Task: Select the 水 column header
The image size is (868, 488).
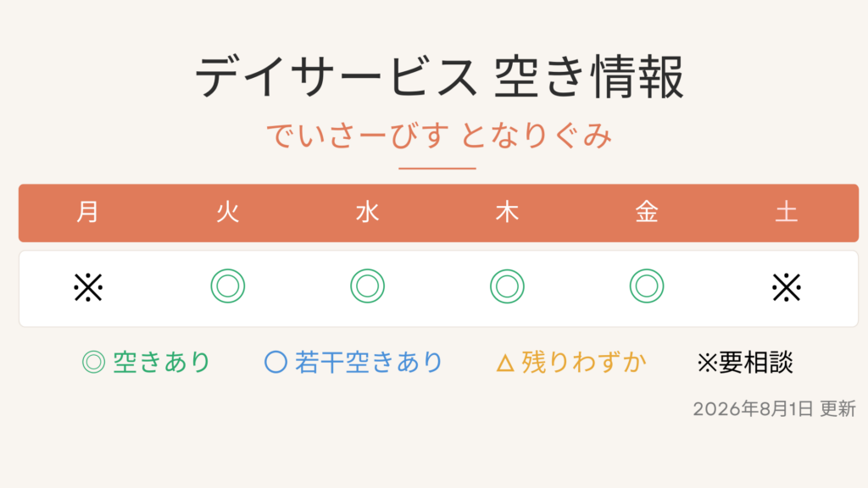Action: (368, 213)
